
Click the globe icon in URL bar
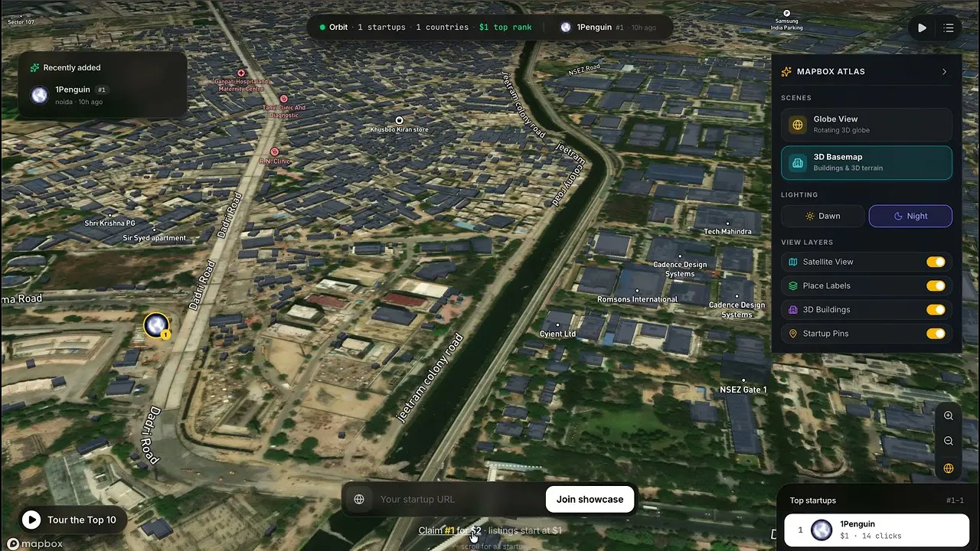point(359,499)
